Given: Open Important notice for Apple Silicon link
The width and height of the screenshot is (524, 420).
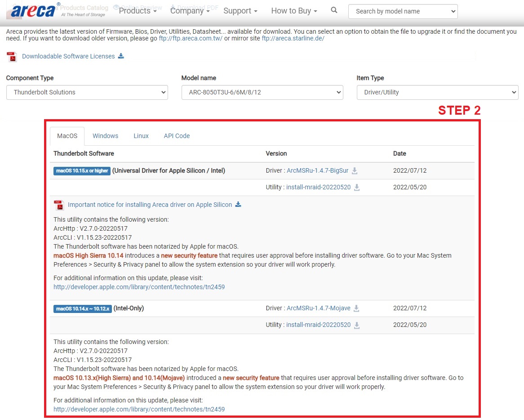Looking at the screenshot, I should click(150, 205).
